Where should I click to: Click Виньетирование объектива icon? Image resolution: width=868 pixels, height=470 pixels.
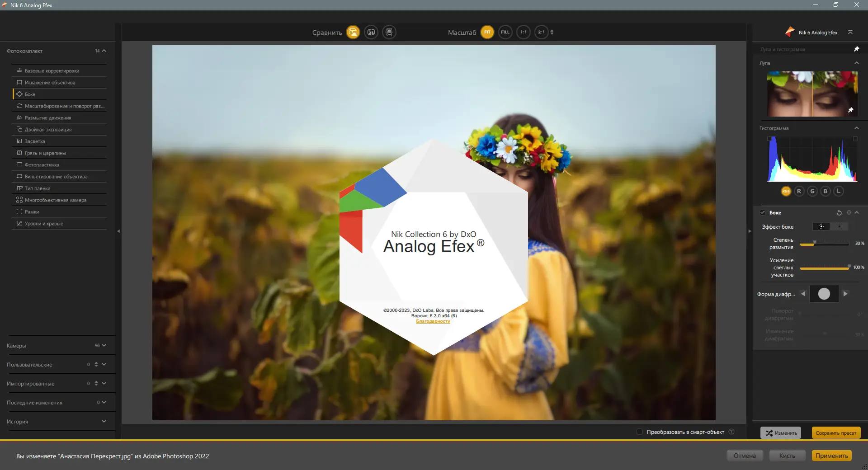tap(19, 176)
